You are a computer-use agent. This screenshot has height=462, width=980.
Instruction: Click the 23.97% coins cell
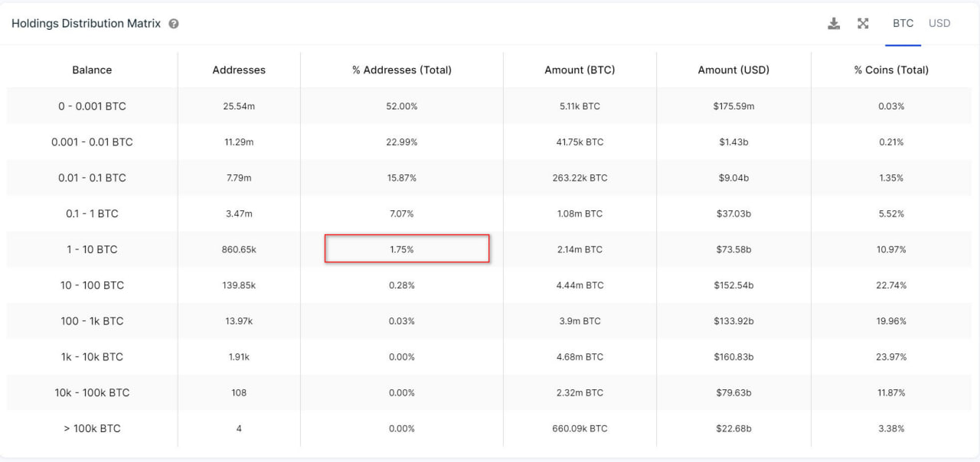pos(891,357)
